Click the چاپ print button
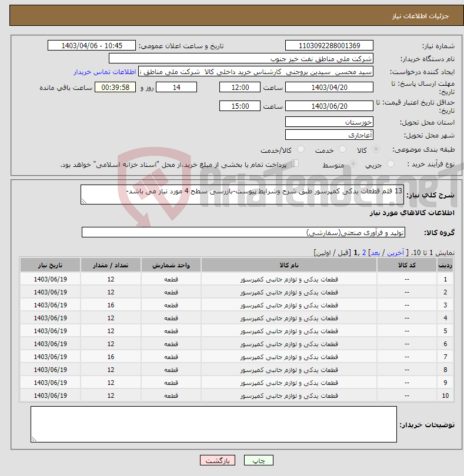This screenshot has height=476, width=464. click(259, 460)
